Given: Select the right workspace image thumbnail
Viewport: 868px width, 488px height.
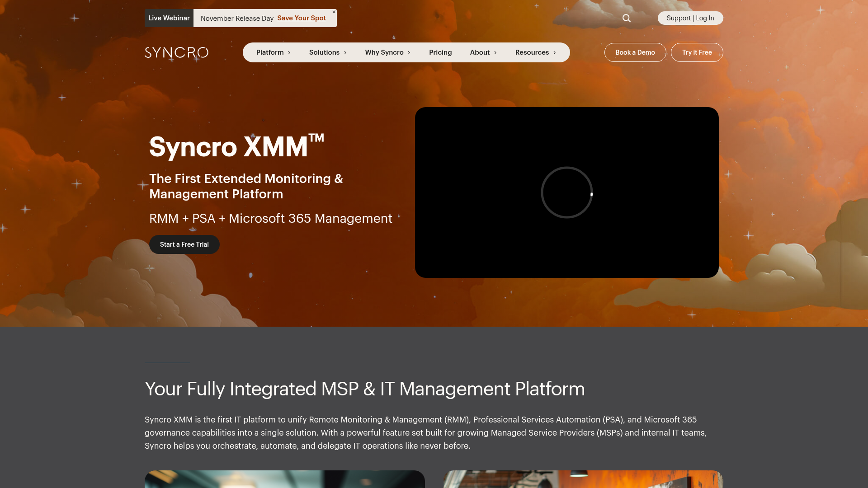Looking at the screenshot, I should coord(583,480).
